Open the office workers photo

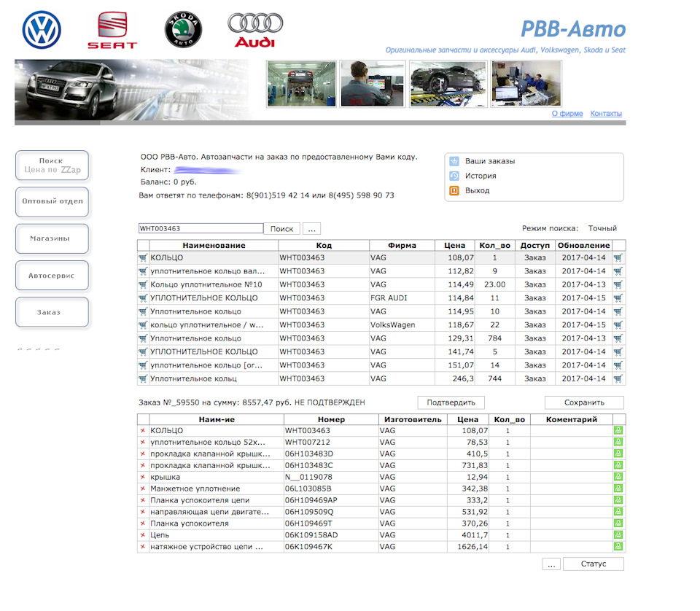pyautogui.click(x=526, y=84)
